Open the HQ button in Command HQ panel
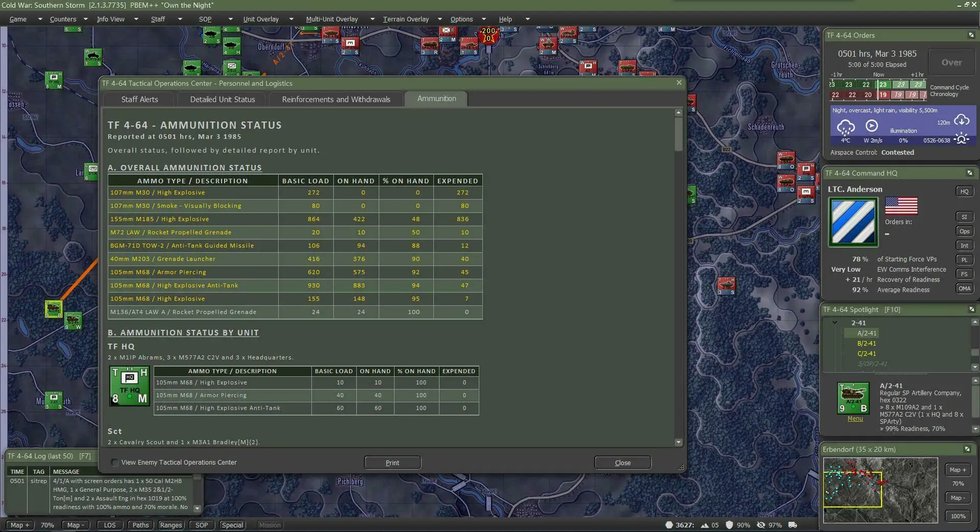 coord(964,191)
